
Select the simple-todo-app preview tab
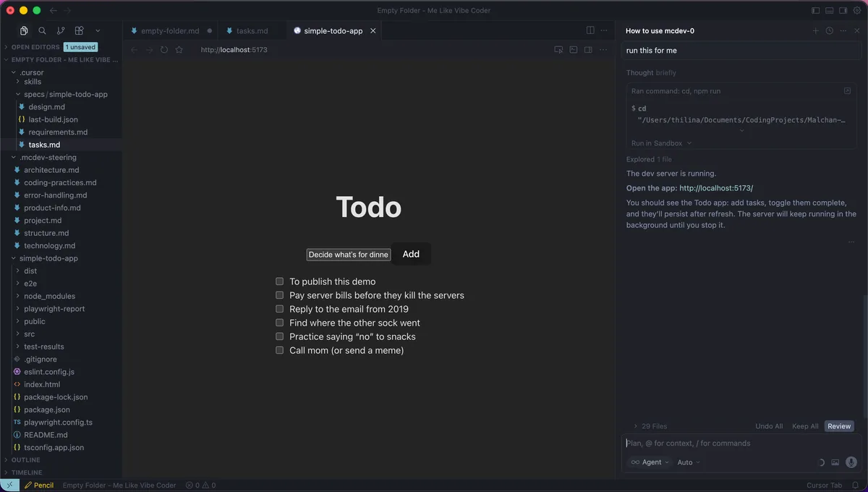(333, 31)
